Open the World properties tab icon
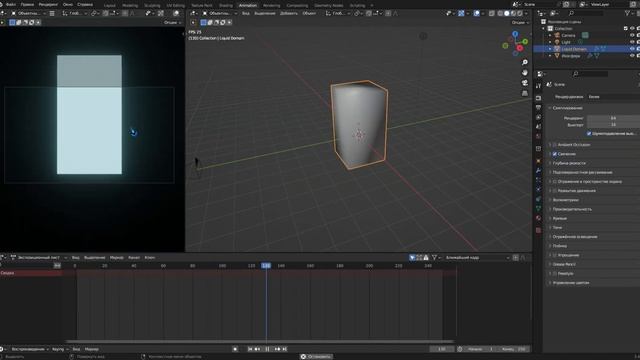Screen dimensions: 640x360 538,137
